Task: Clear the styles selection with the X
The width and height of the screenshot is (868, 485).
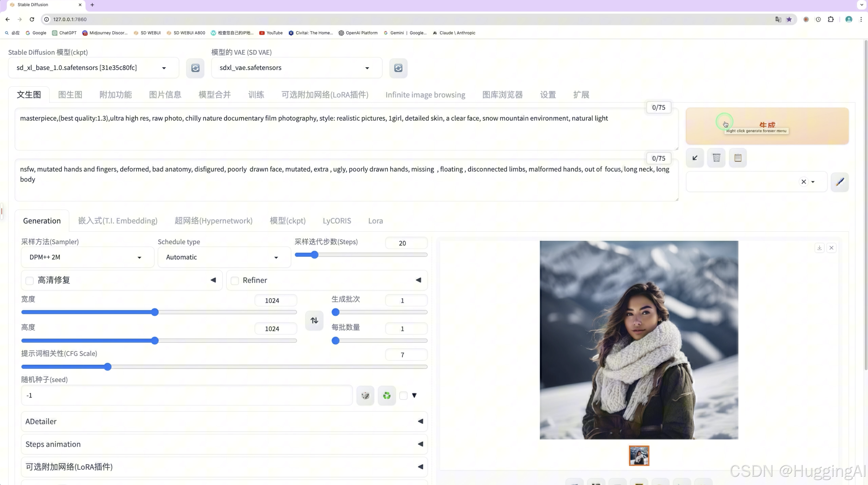Action: 804,182
